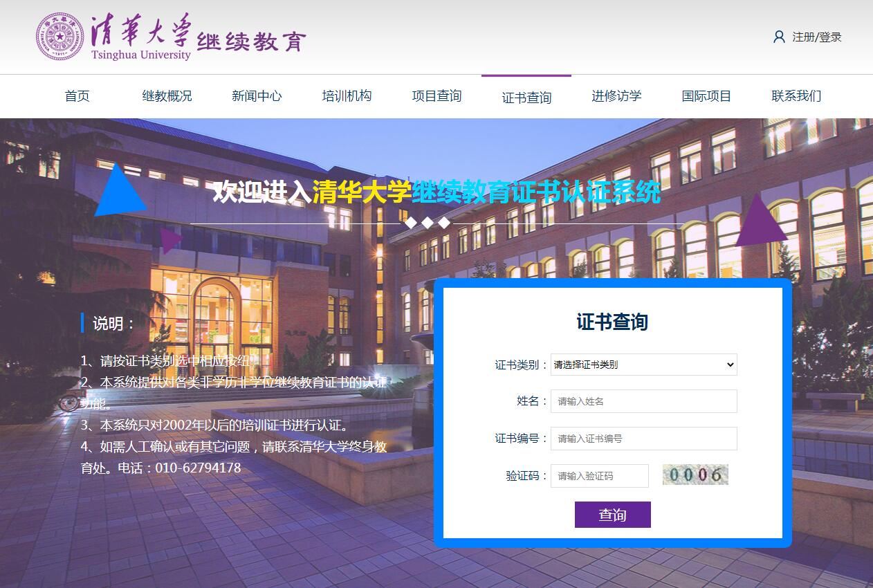Screen dimensions: 873x588
Task: Open the 注册/登录 link
Action: click(817, 37)
